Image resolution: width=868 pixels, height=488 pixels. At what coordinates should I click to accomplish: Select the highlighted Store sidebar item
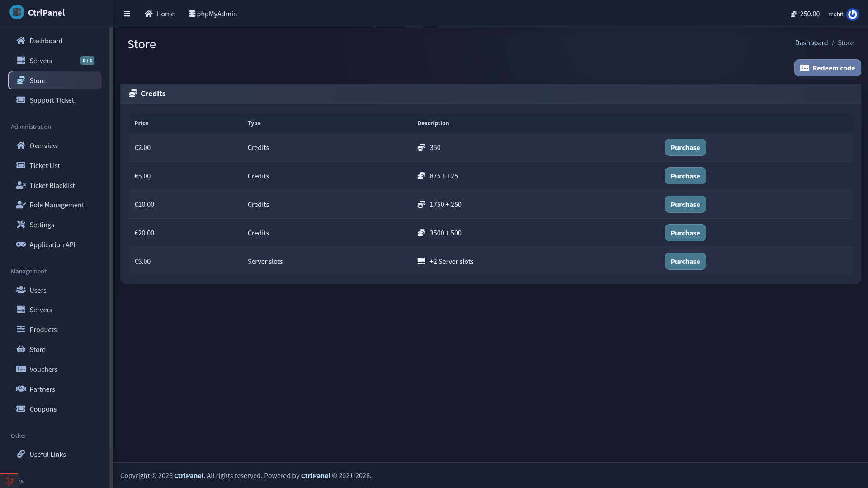click(55, 80)
